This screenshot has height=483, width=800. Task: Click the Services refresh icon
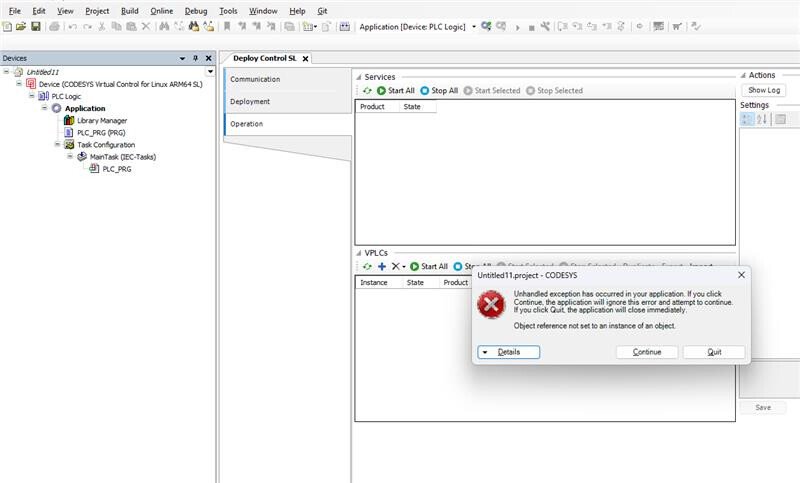(x=367, y=91)
